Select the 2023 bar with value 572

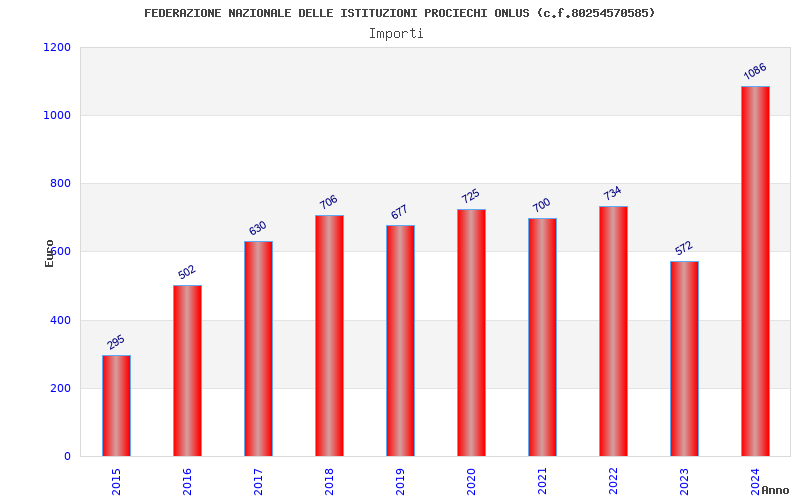click(684, 359)
